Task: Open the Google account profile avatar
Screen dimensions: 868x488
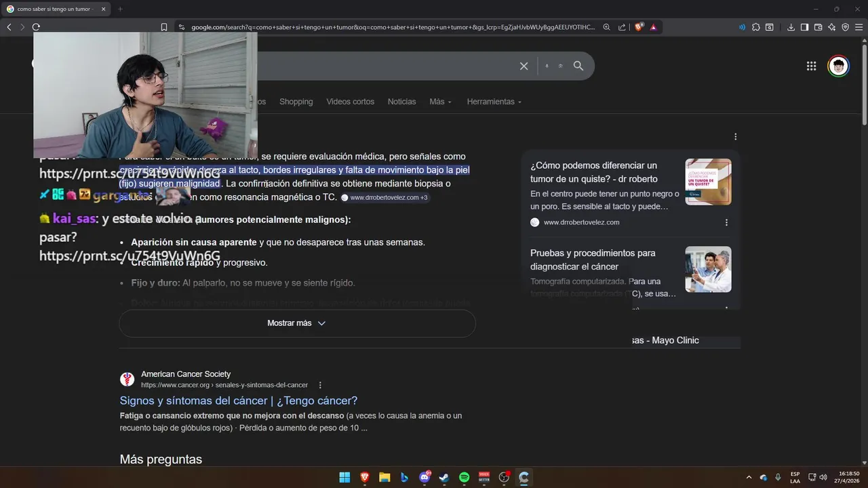Action: (839, 66)
